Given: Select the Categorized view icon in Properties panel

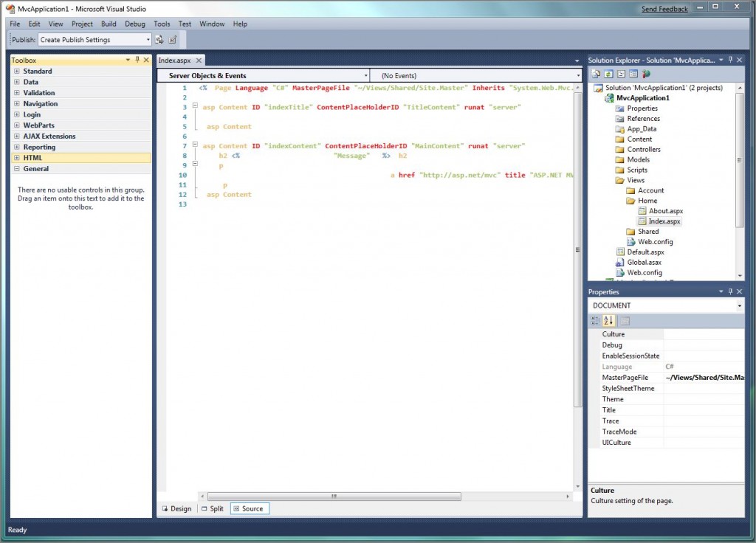Looking at the screenshot, I should pyautogui.click(x=596, y=320).
